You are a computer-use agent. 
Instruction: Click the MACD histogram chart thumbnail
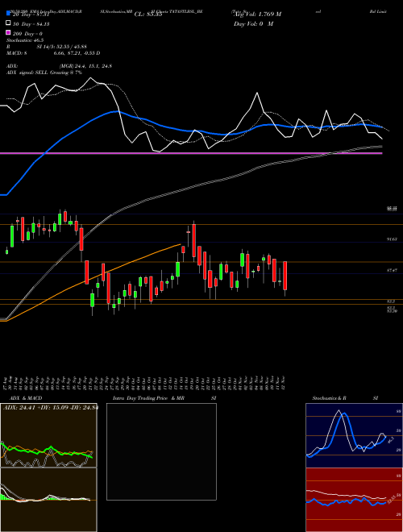(48, 500)
